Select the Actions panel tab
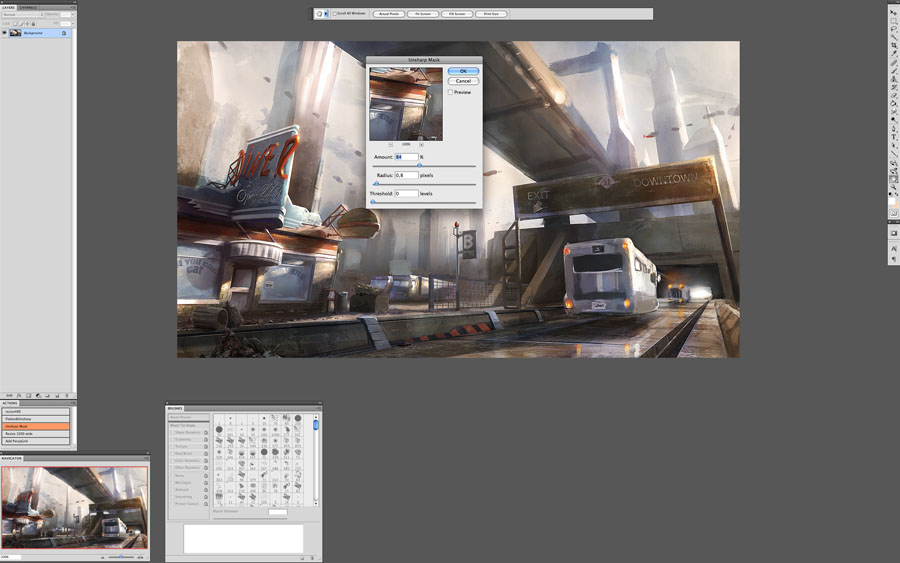This screenshot has width=900, height=563. [x=10, y=403]
